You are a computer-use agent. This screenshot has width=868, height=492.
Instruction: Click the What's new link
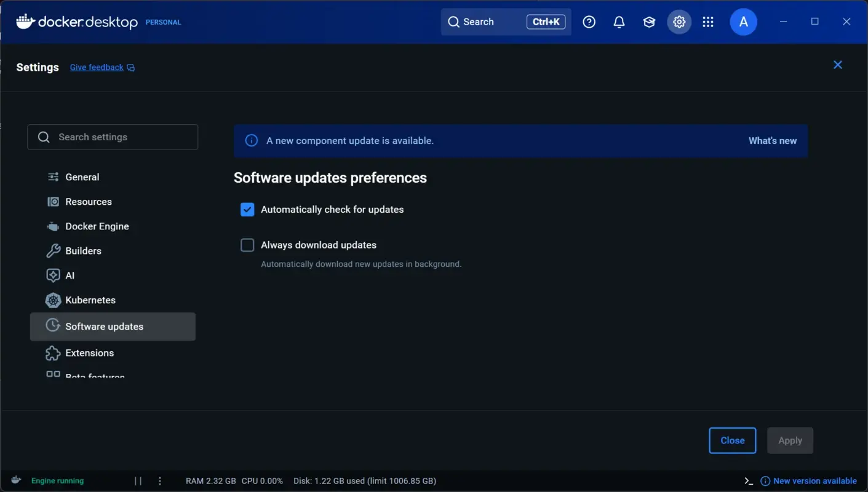tap(772, 140)
